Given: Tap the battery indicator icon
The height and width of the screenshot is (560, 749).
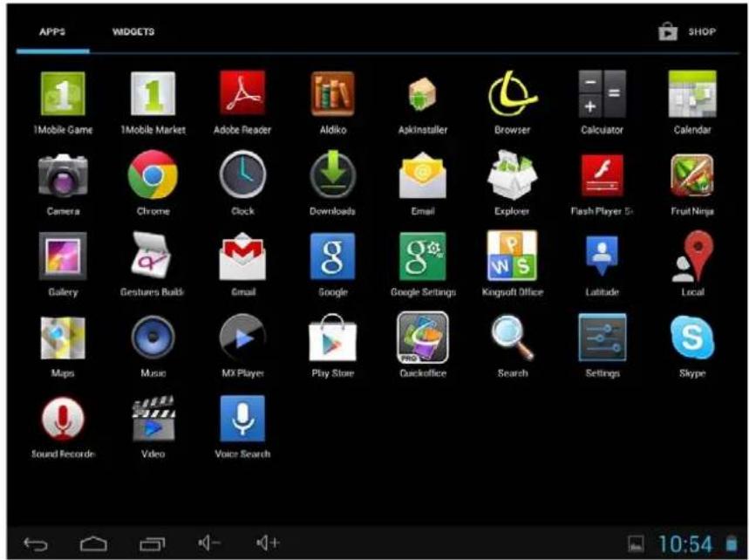Looking at the screenshot, I should (x=732, y=543).
